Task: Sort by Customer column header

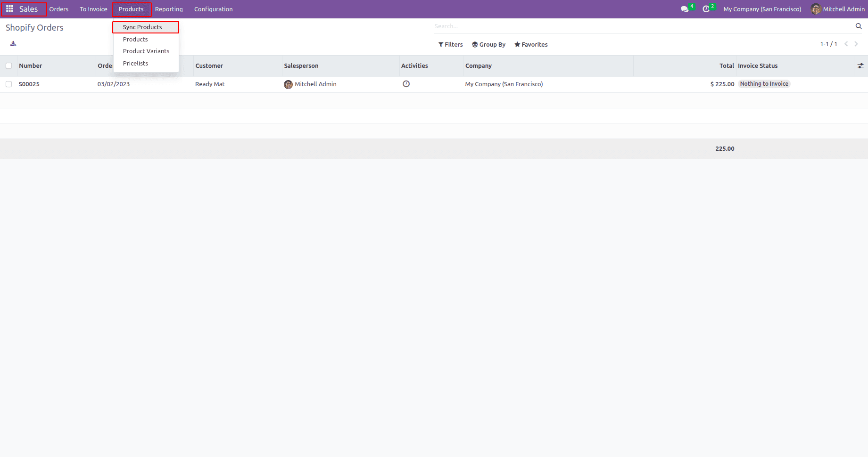Action: pos(209,66)
